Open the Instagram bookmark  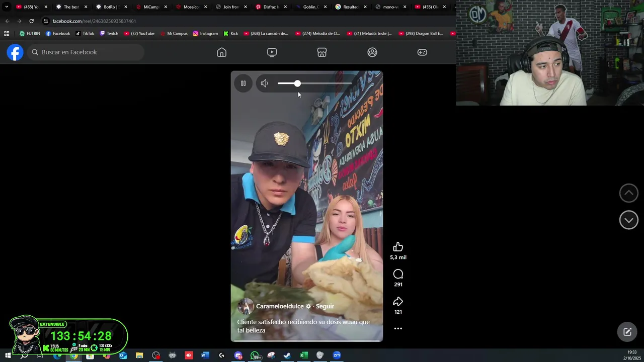(x=205, y=34)
